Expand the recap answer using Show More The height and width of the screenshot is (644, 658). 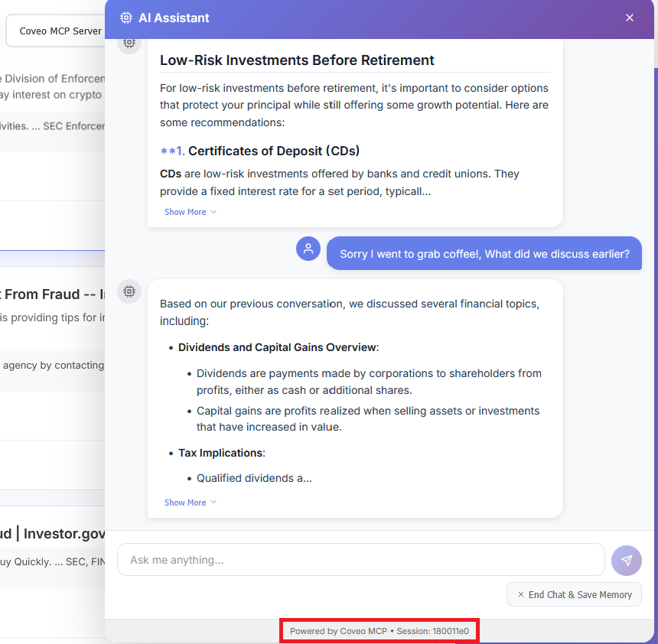[185, 503]
